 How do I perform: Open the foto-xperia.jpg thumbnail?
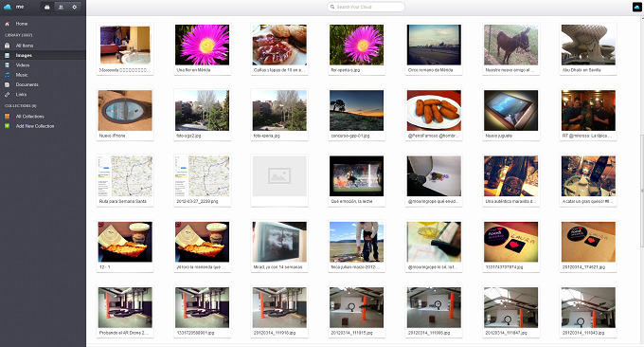(279, 111)
